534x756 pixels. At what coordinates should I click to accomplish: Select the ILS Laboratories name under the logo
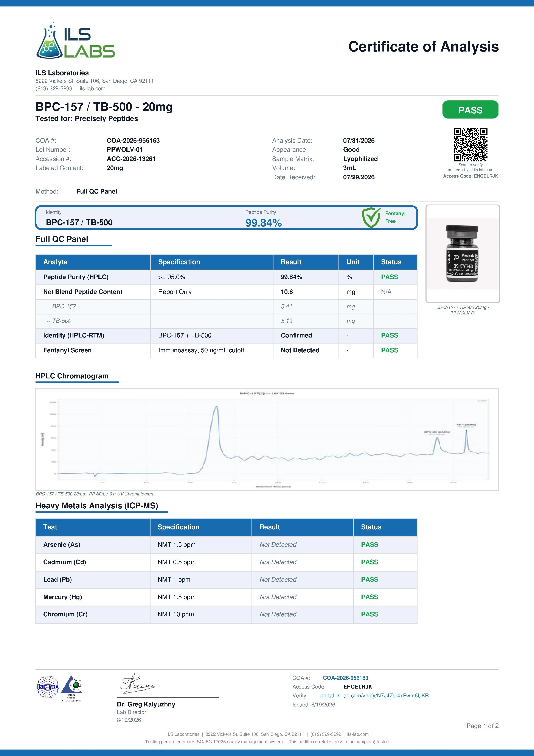(x=62, y=73)
